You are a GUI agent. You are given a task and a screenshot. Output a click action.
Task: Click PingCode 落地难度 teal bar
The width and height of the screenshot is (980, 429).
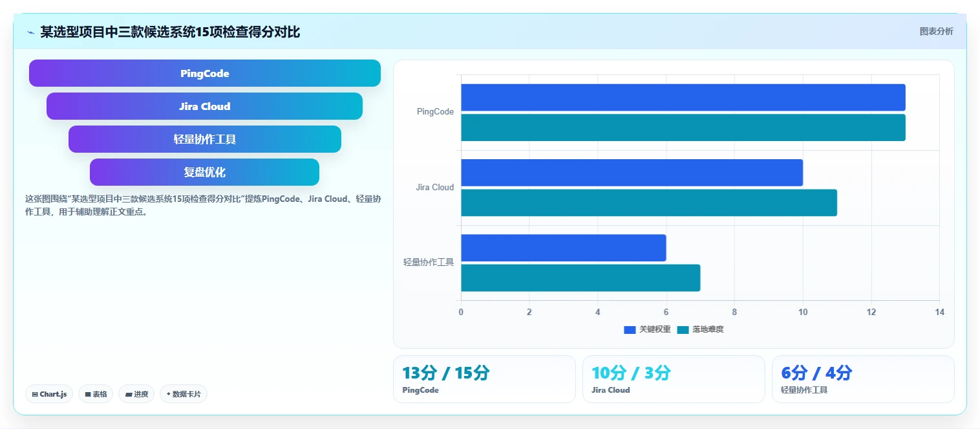click(x=683, y=127)
